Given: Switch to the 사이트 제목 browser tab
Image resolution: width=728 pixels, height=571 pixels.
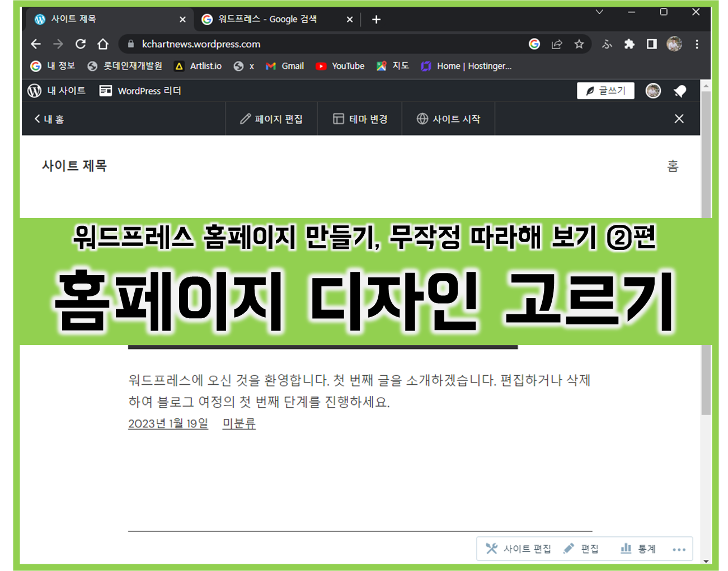Looking at the screenshot, I should (110, 19).
